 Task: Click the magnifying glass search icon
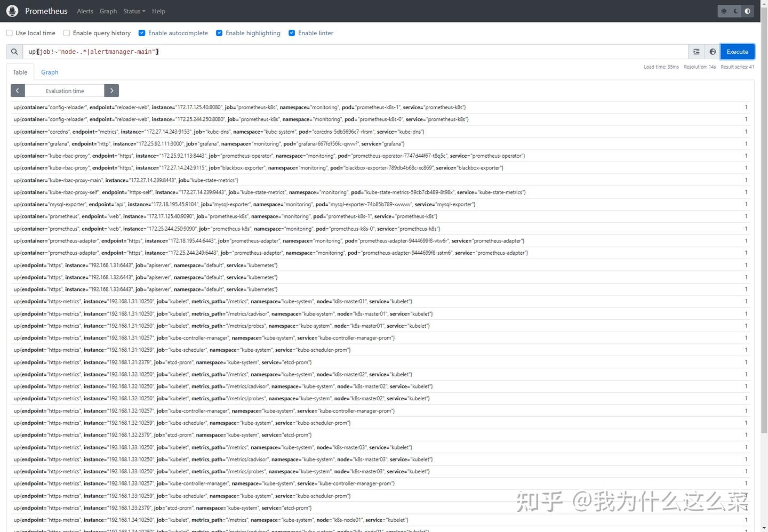click(x=14, y=52)
